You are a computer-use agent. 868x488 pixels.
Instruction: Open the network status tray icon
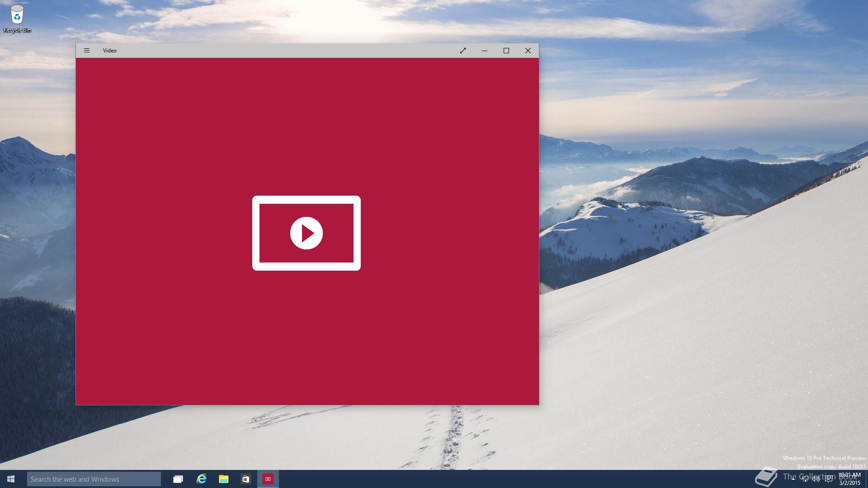pyautogui.click(x=805, y=479)
